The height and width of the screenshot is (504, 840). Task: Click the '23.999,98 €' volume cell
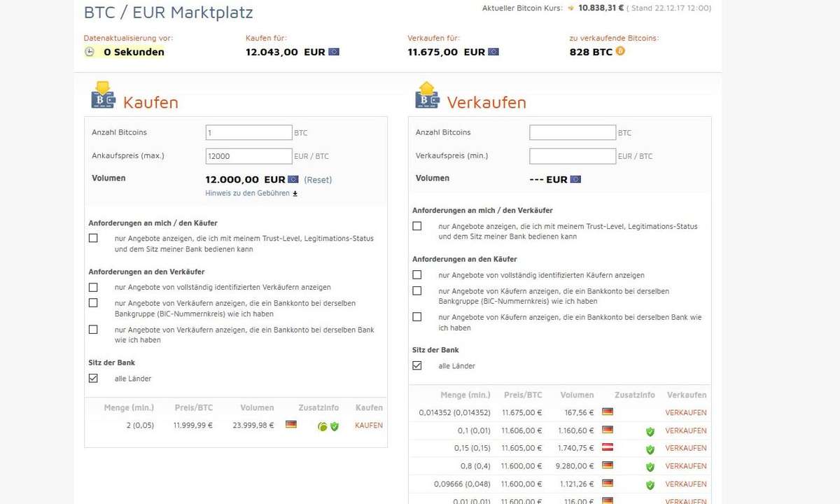[x=253, y=425]
